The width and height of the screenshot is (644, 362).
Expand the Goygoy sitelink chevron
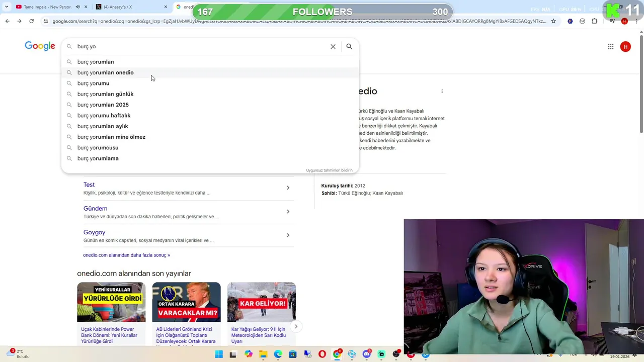pos(288,235)
